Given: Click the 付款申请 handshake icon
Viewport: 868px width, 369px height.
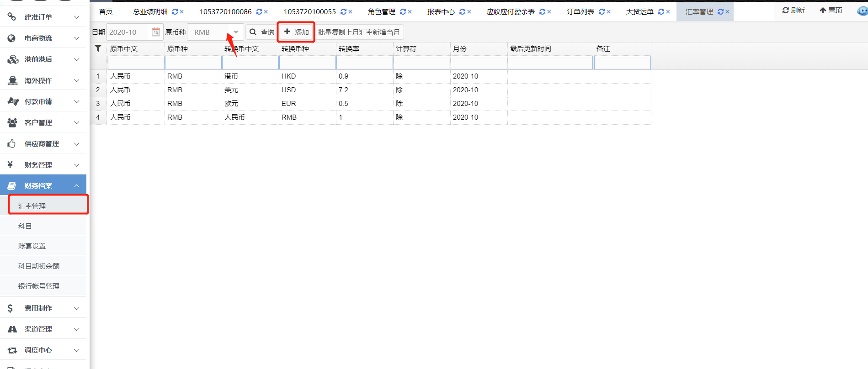Looking at the screenshot, I should tap(13, 101).
